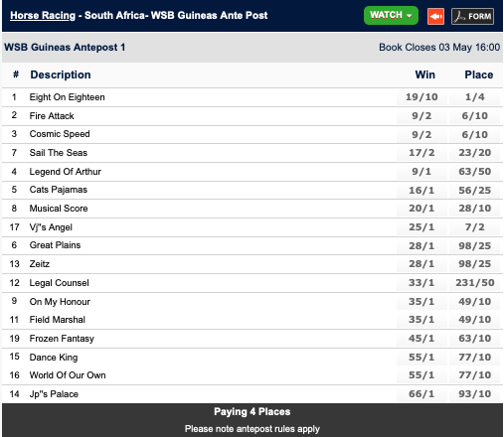
Task: Expand the green WATCH dropdown
Action: tap(391, 15)
